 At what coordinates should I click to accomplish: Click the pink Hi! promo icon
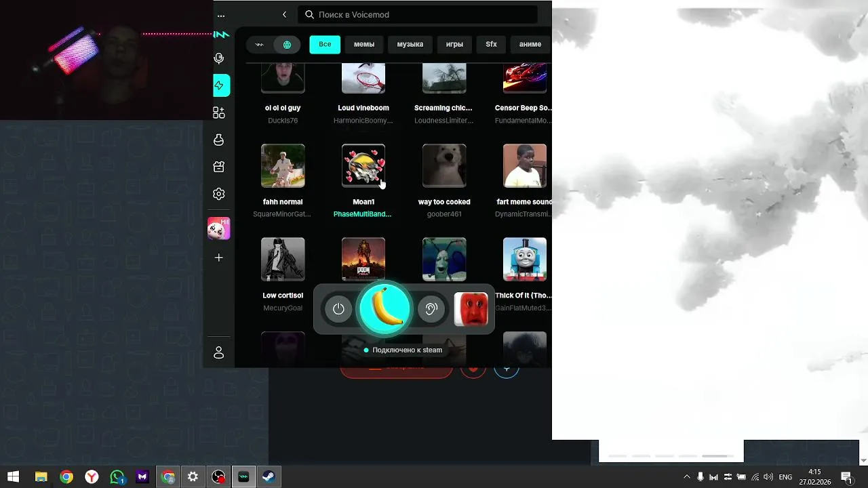(218, 228)
